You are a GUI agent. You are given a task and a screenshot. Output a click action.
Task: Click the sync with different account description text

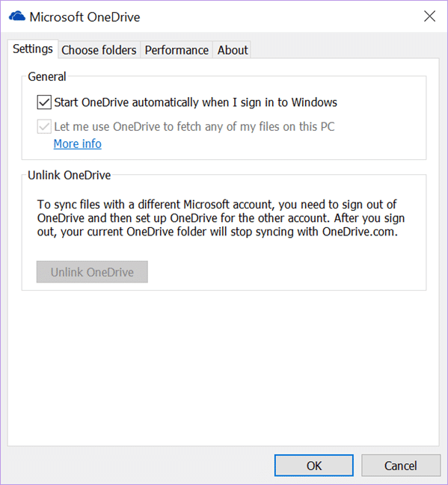(221, 218)
